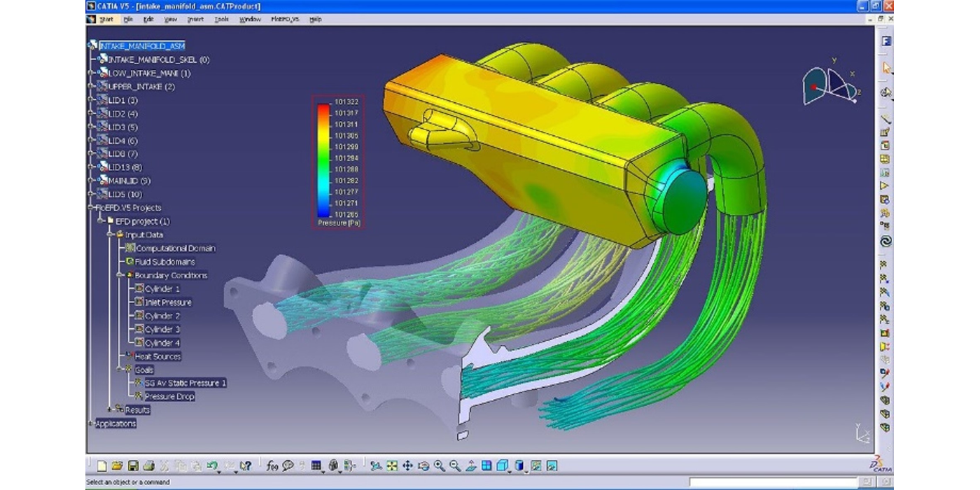Click the blue workbench icon atop right toolbar

(886, 41)
